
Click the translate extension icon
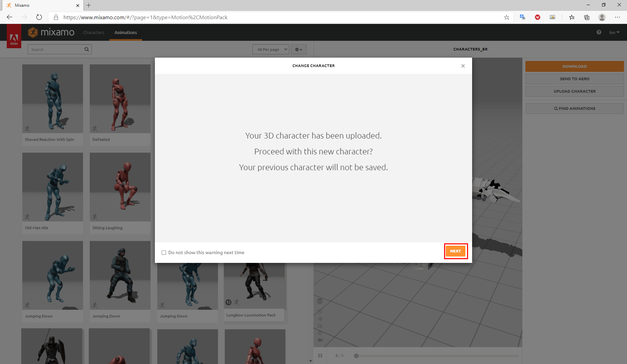[522, 17]
